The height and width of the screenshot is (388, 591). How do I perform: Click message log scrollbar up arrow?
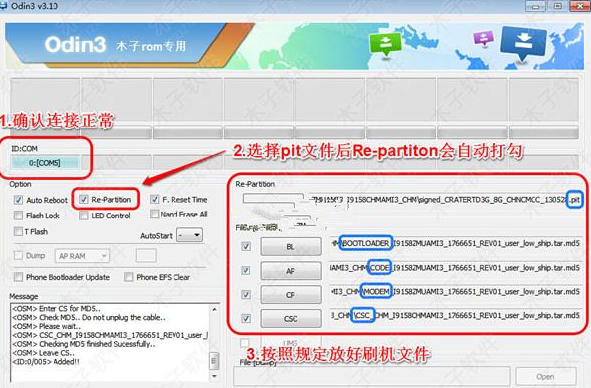pyautogui.click(x=214, y=310)
